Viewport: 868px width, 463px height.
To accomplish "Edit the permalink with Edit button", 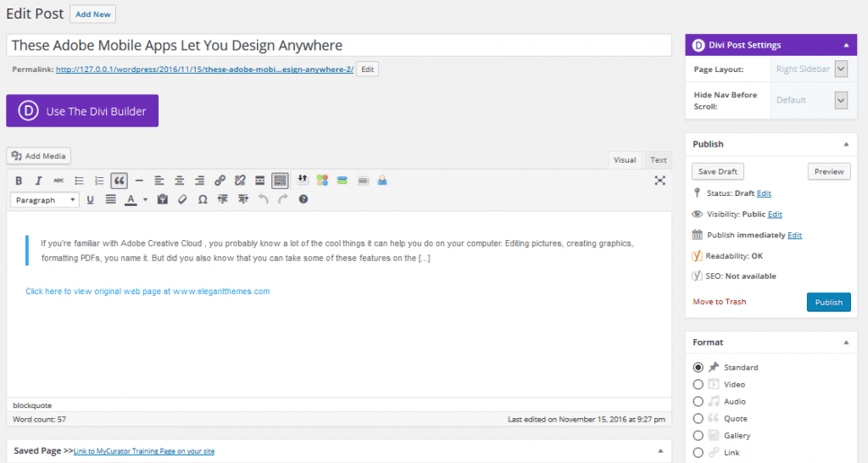I will click(368, 70).
